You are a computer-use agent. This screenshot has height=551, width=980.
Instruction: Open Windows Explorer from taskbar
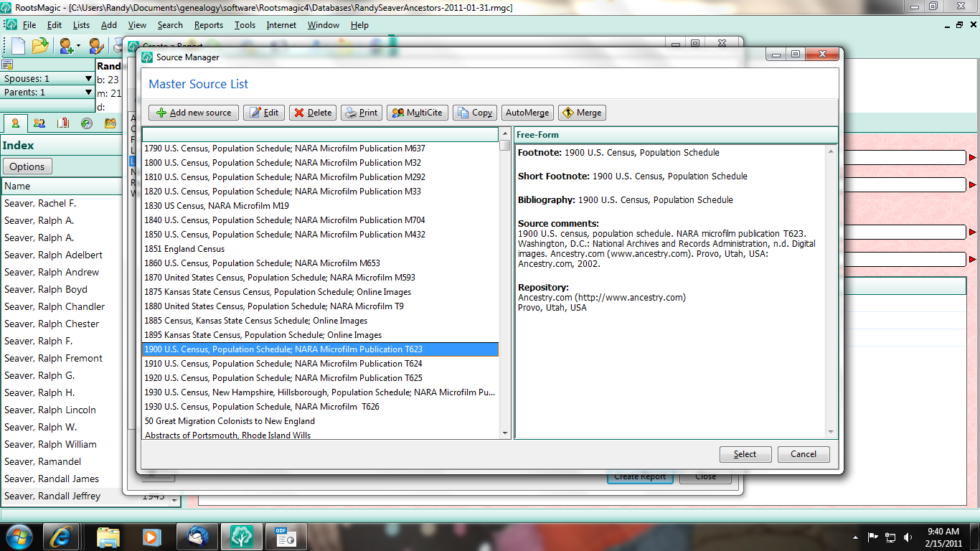[x=108, y=537]
